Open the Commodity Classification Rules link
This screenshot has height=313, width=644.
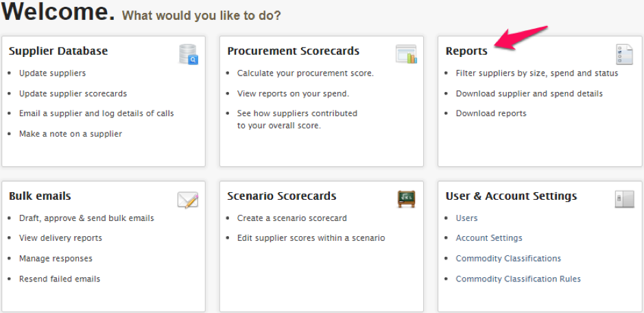pos(518,279)
